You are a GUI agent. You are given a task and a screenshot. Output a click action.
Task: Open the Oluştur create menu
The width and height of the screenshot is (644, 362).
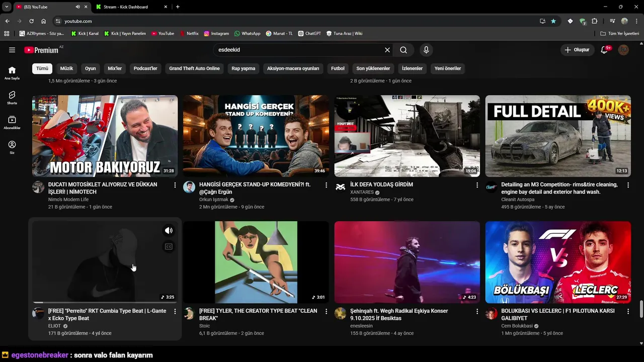(x=577, y=50)
